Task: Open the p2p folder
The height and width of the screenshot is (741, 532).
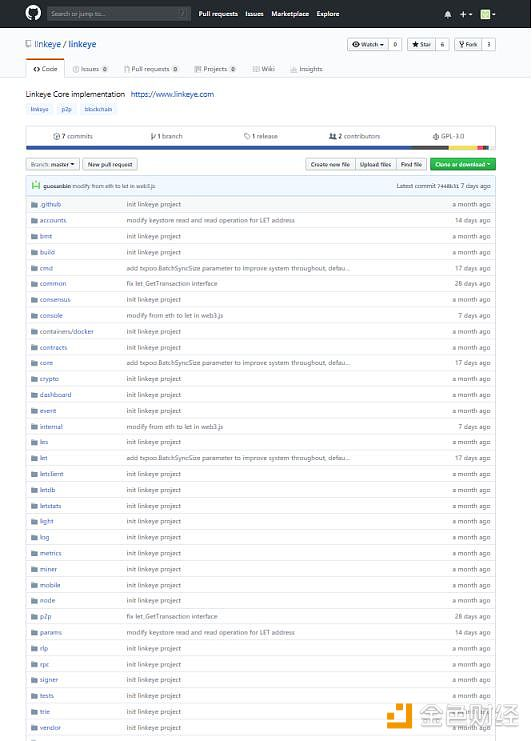Action: (45, 617)
